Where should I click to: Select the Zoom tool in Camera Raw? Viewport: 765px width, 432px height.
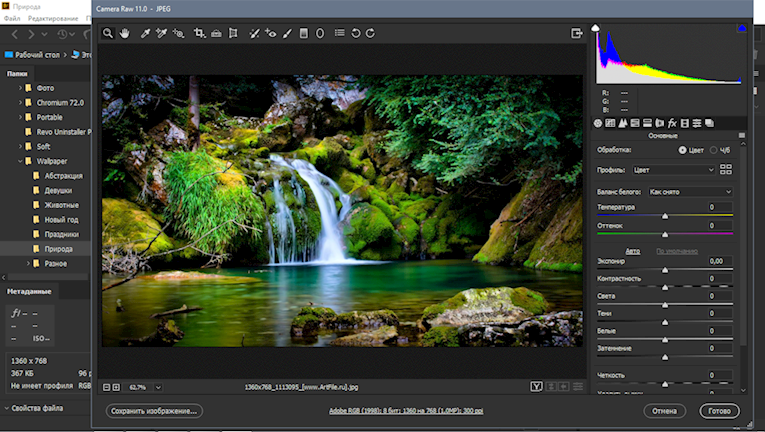pyautogui.click(x=108, y=33)
